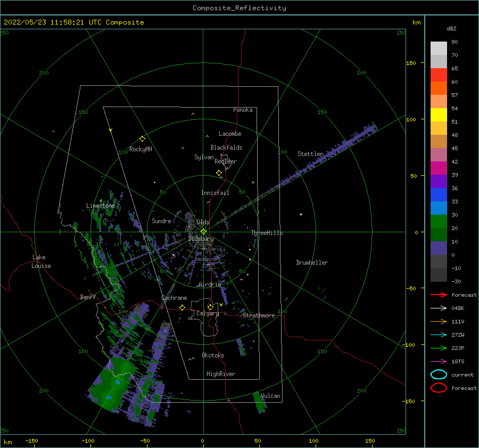Click the RockyMH label
Image resolution: width=479 pixels, height=448 pixels.
pyautogui.click(x=141, y=149)
